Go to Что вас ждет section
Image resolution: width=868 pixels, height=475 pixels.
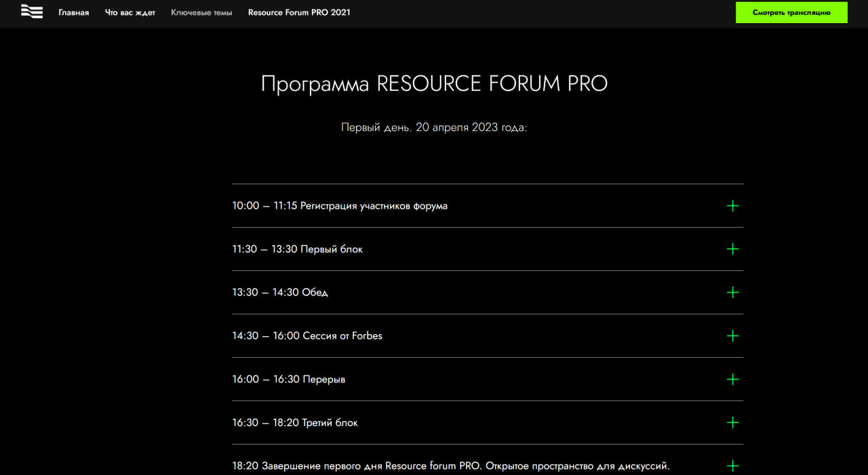(130, 12)
